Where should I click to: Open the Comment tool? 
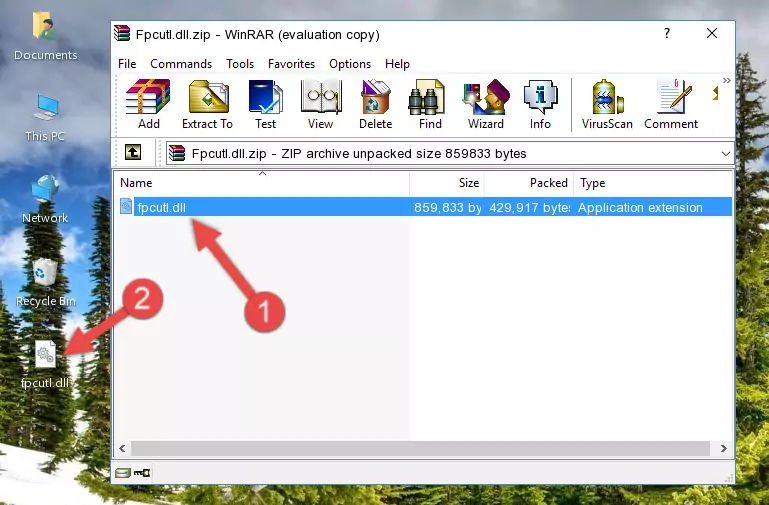pos(671,104)
